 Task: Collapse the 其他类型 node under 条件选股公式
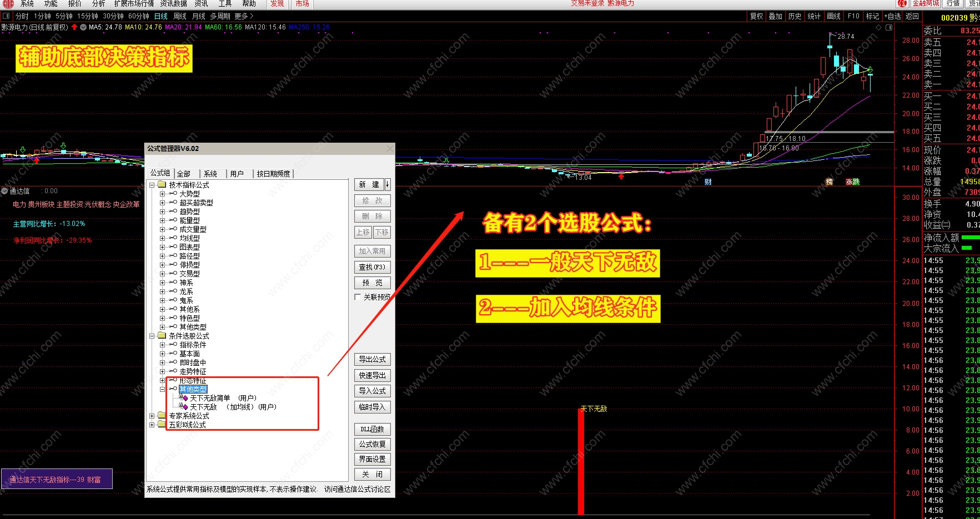pyautogui.click(x=162, y=389)
